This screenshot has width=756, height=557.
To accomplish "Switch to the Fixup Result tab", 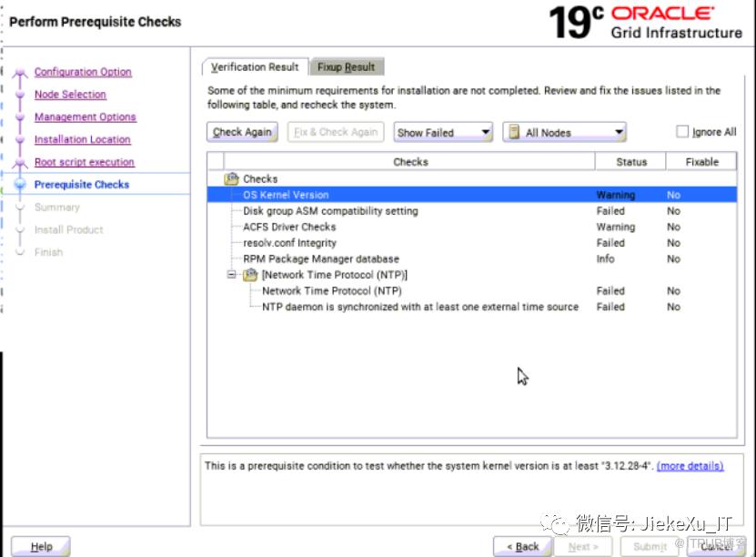I will pyautogui.click(x=347, y=67).
